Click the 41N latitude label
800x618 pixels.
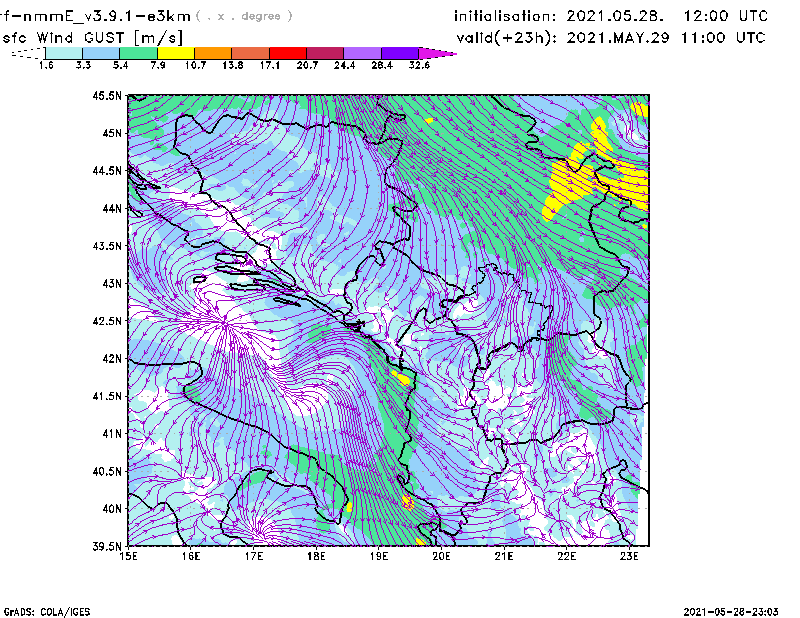coord(112,434)
